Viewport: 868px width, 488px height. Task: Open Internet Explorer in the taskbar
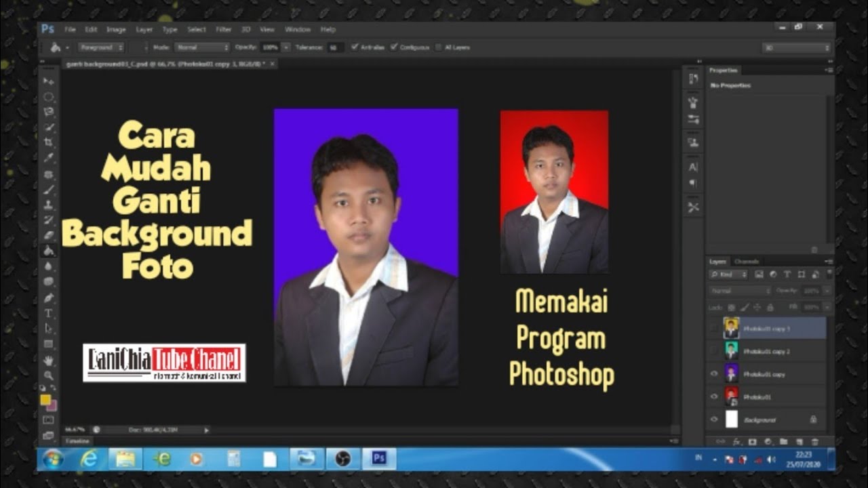coord(89,459)
